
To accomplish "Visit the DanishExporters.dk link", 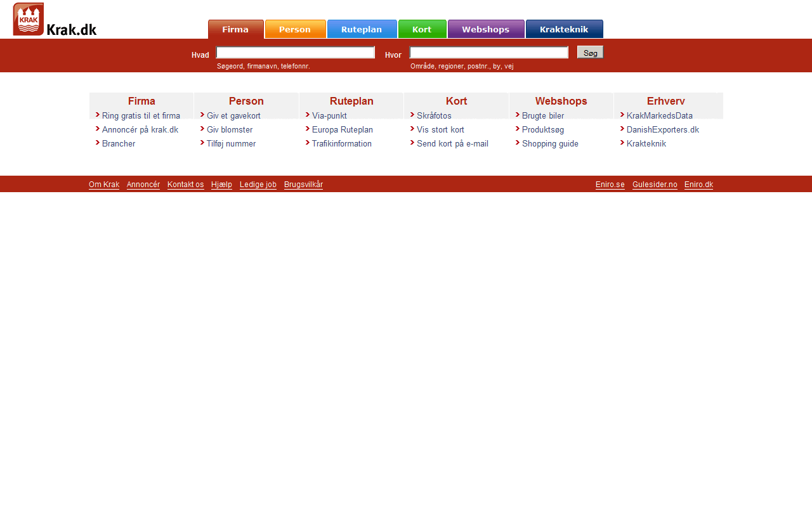I will click(x=663, y=129).
